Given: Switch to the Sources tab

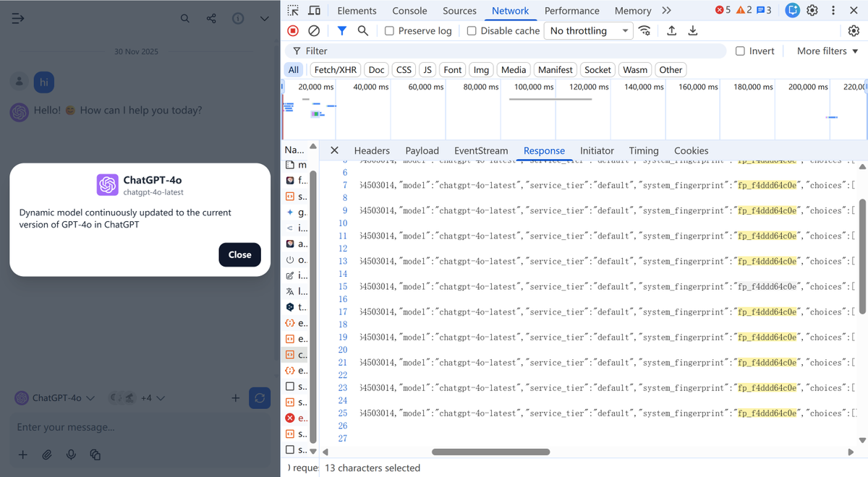Looking at the screenshot, I should [459, 11].
